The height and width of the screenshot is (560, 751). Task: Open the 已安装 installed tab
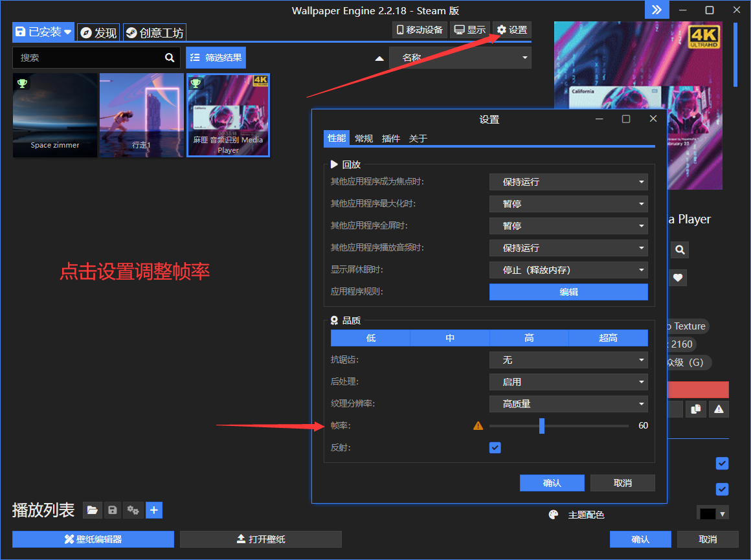click(43, 32)
